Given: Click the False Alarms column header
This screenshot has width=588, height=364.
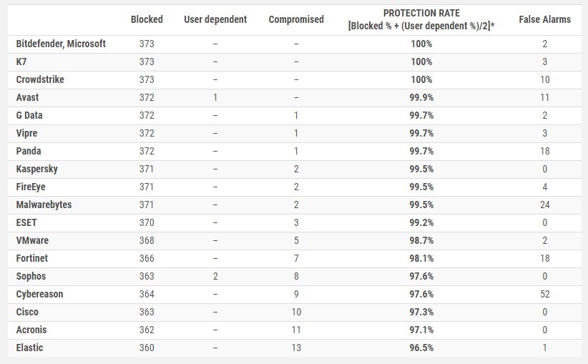Looking at the screenshot, I should 544,19.
